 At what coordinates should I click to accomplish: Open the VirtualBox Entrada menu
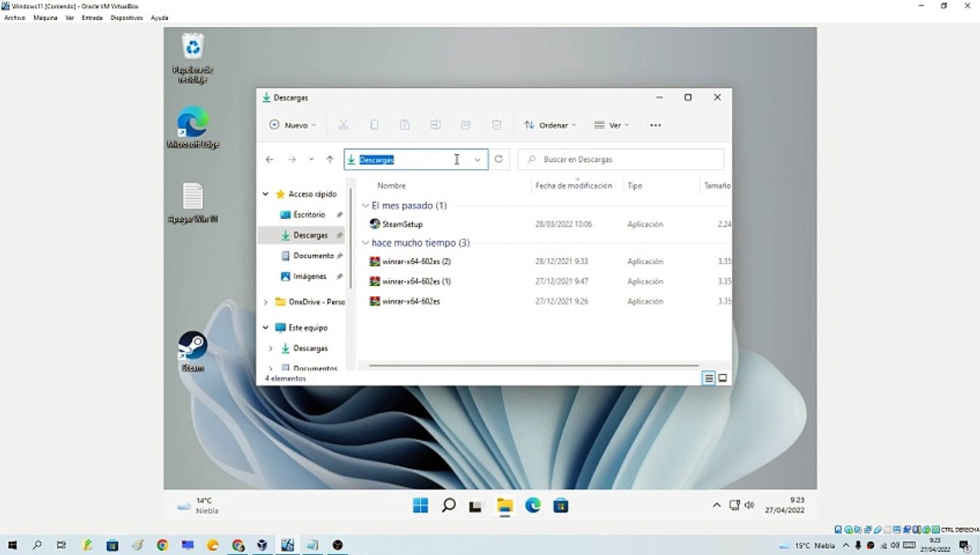click(x=92, y=17)
